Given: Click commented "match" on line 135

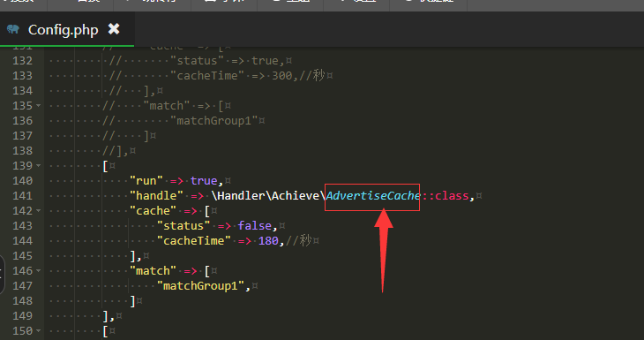Looking at the screenshot, I should coord(167,106).
